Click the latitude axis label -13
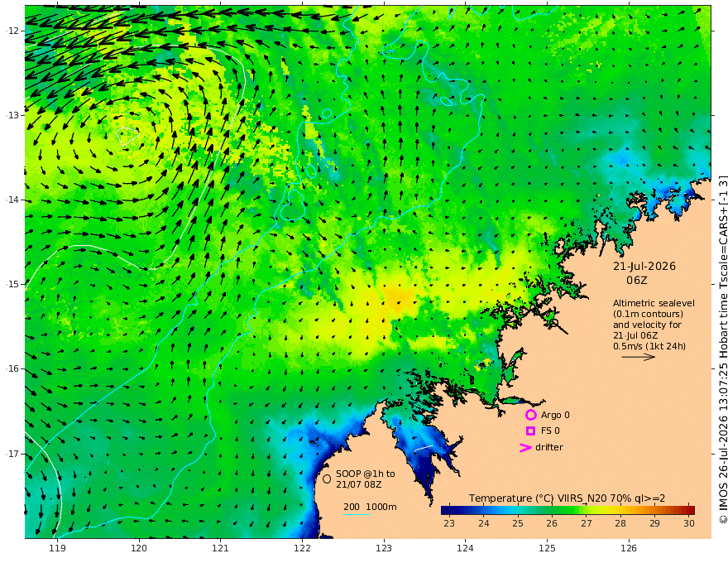The image size is (728, 563). coord(12,115)
